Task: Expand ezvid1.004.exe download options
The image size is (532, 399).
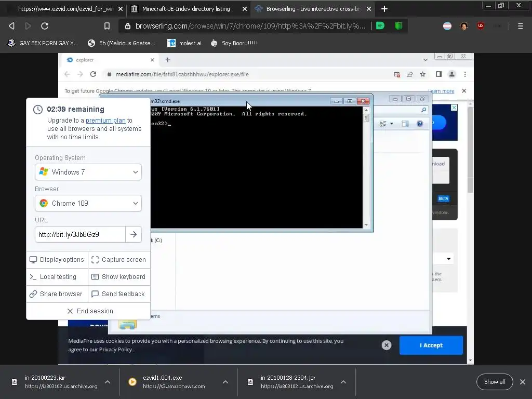Action: [x=225, y=382]
